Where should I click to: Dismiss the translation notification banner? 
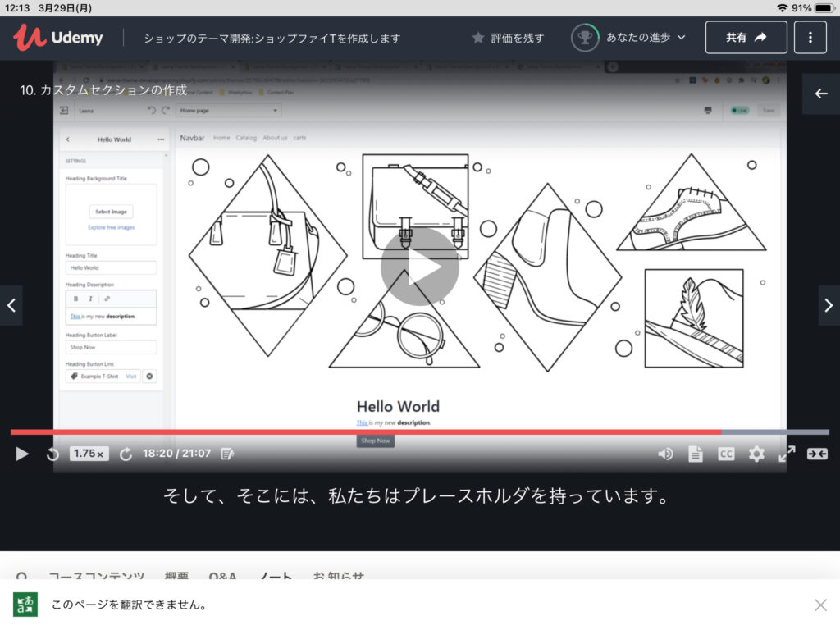(820, 605)
